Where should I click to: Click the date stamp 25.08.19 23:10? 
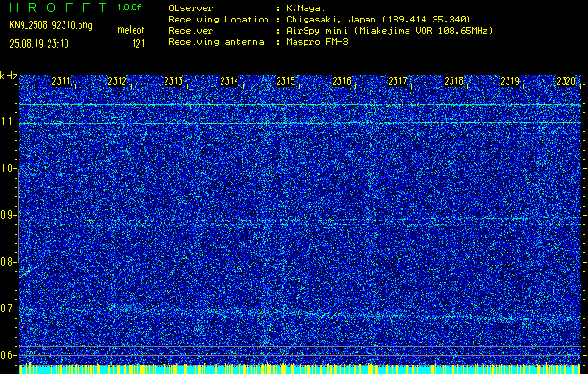(39, 44)
